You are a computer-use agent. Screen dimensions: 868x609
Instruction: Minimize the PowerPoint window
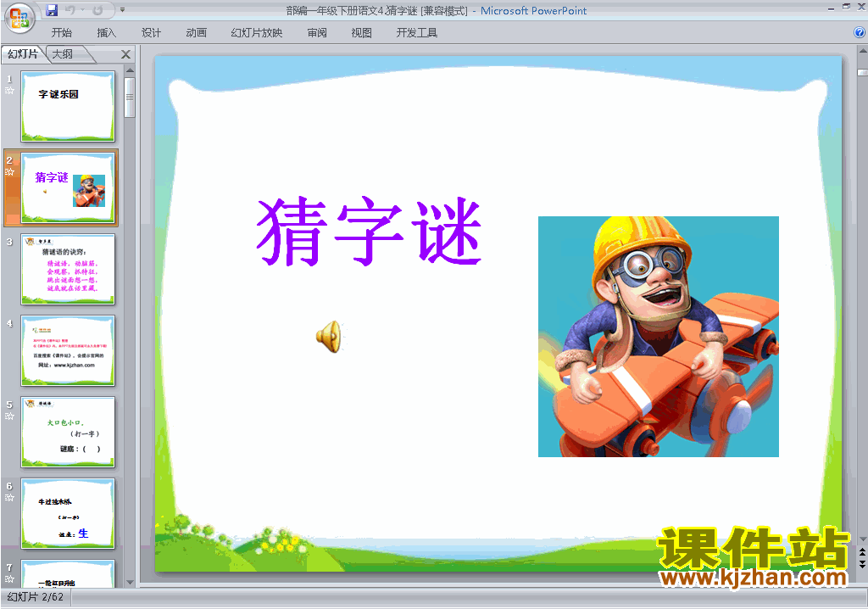click(831, 8)
